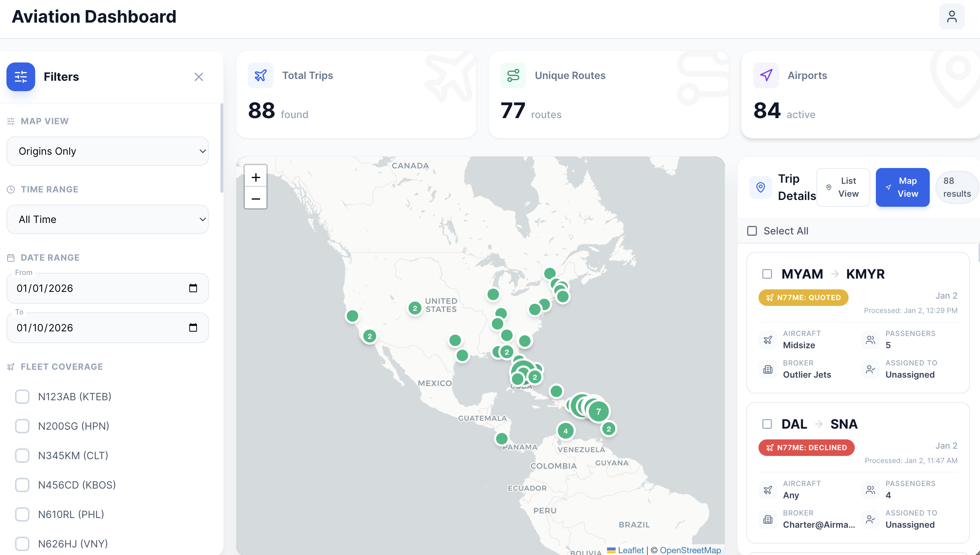Open the Leaflet attribution link
Viewport: 980px width, 555px height.
pos(630,550)
